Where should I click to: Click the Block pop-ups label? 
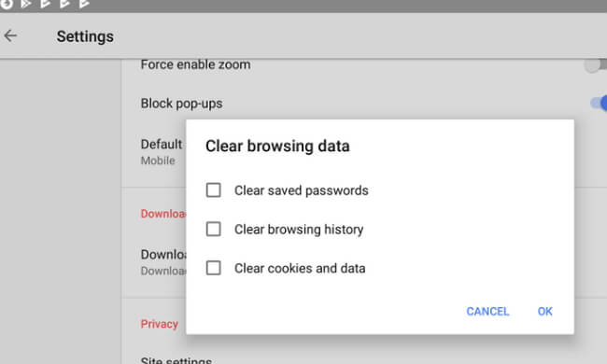click(181, 104)
